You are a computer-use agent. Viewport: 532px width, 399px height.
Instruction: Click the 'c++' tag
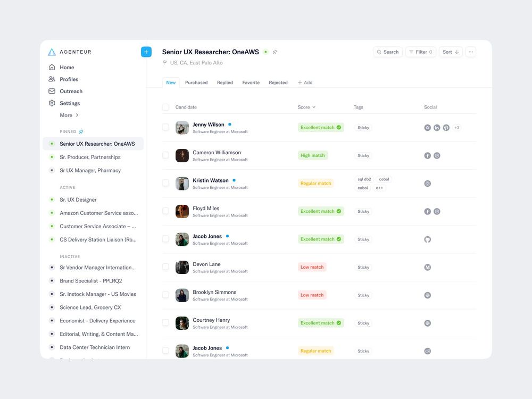coord(379,188)
